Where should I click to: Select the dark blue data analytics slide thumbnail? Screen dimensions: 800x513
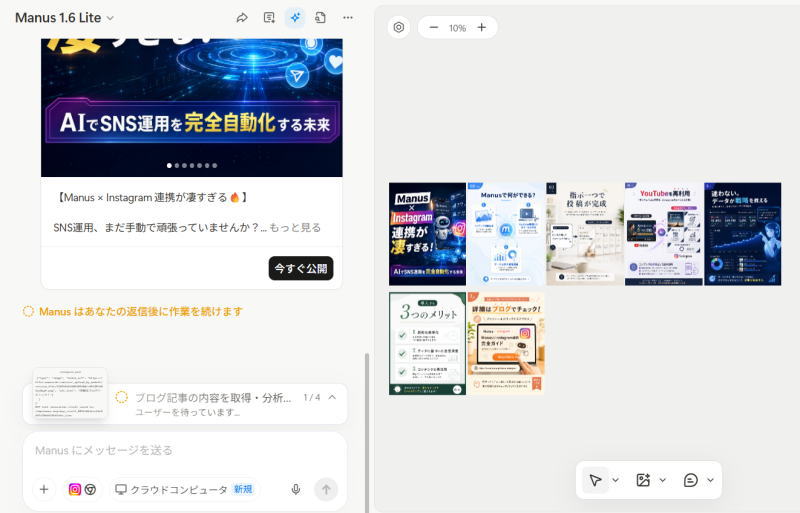[x=742, y=234]
